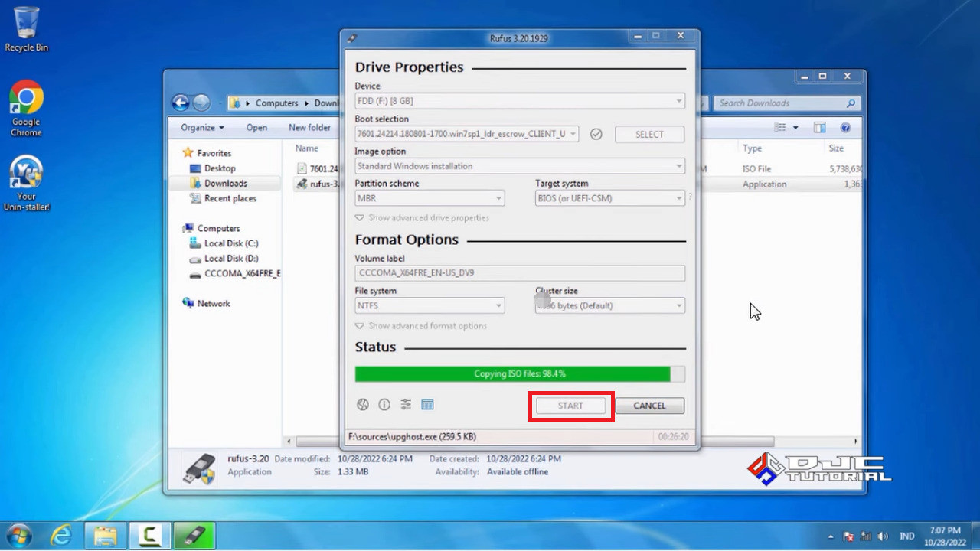Click Rufus USB drive icon in taskbar
980x551 pixels.
click(194, 535)
